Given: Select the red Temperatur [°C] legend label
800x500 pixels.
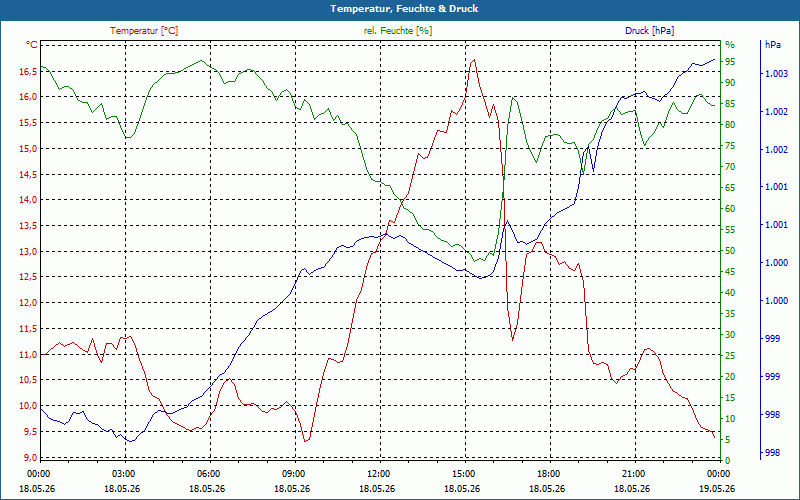Looking at the screenshot, I should 144,31.
